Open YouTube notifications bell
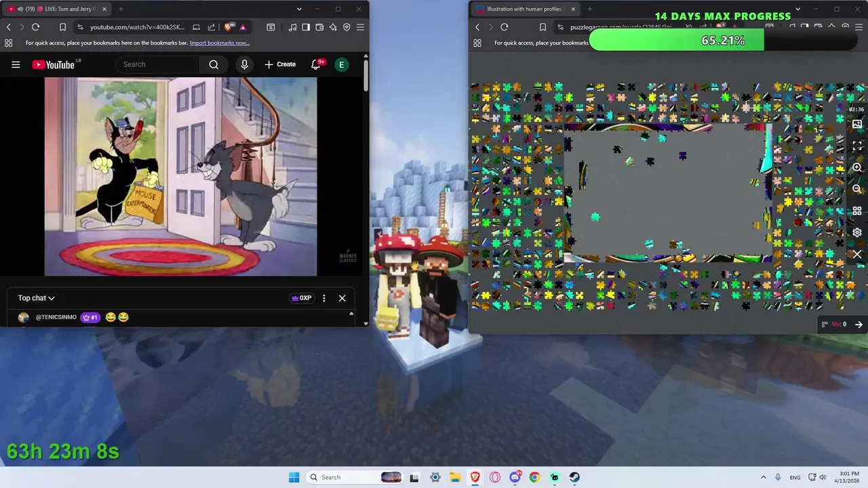 [x=316, y=64]
